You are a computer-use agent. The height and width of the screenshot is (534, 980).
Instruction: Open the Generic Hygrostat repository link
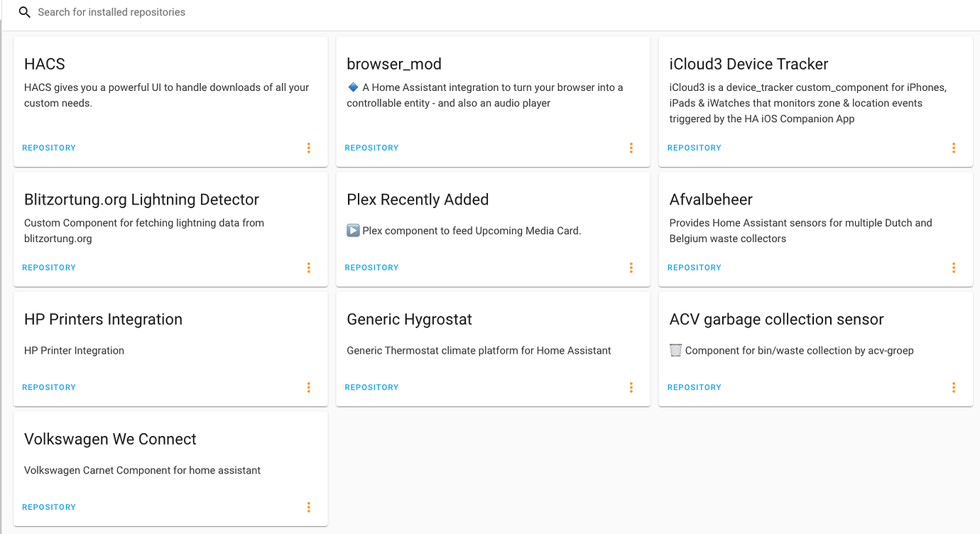click(x=371, y=387)
